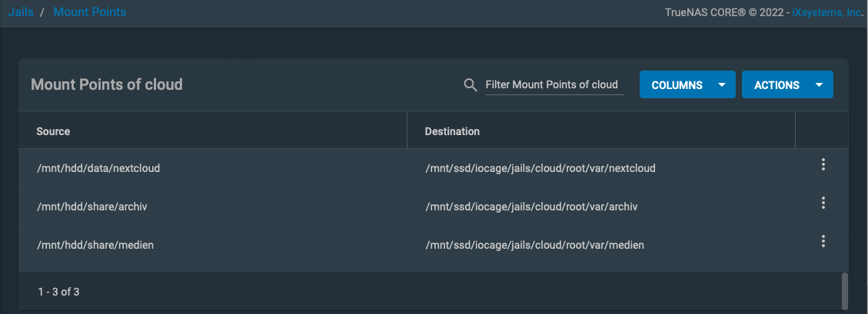This screenshot has width=868, height=314.
Task: Open options menu for medien mount row
Action: click(x=823, y=241)
